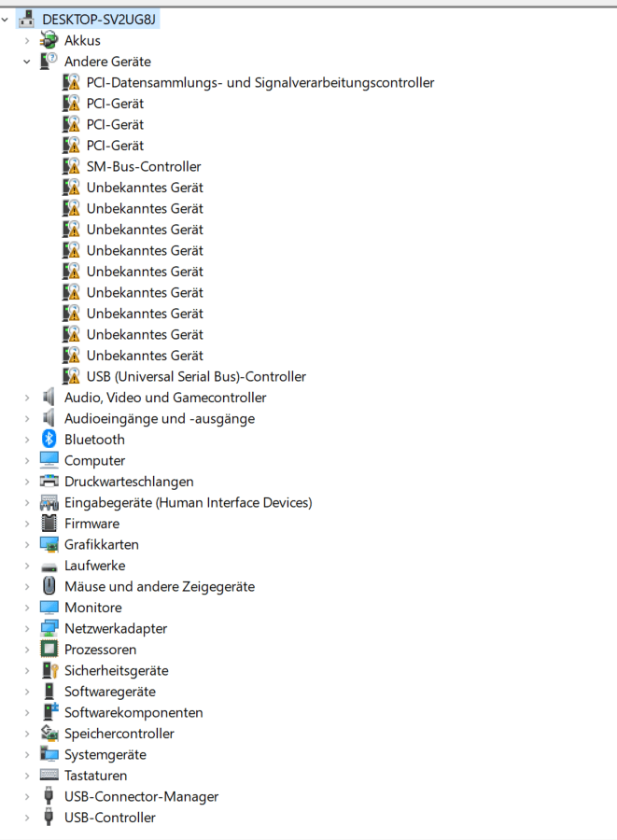Select Mäuse und andere Zeigegeräte label
Screen dimensions: 617x840
[x=160, y=587]
